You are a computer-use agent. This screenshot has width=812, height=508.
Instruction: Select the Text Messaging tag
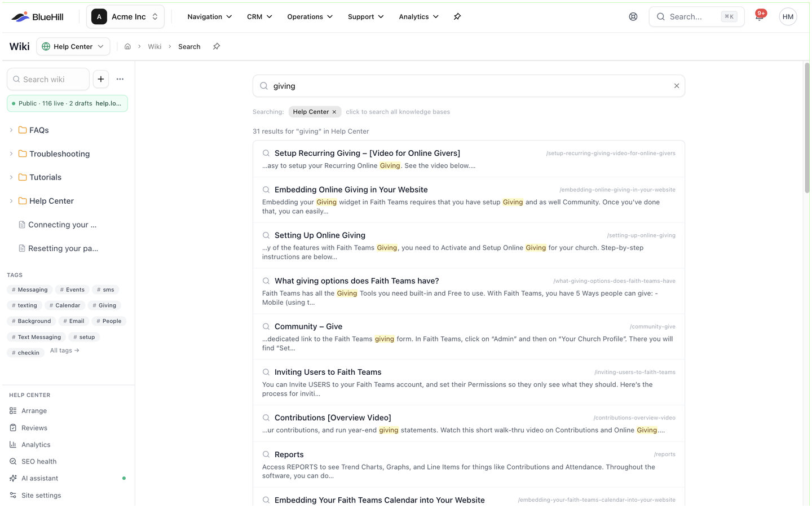coord(36,337)
